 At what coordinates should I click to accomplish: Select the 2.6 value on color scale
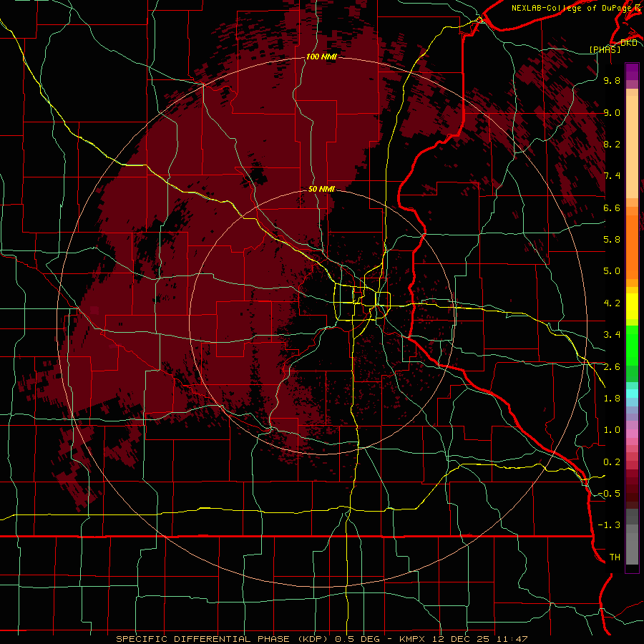(612, 367)
